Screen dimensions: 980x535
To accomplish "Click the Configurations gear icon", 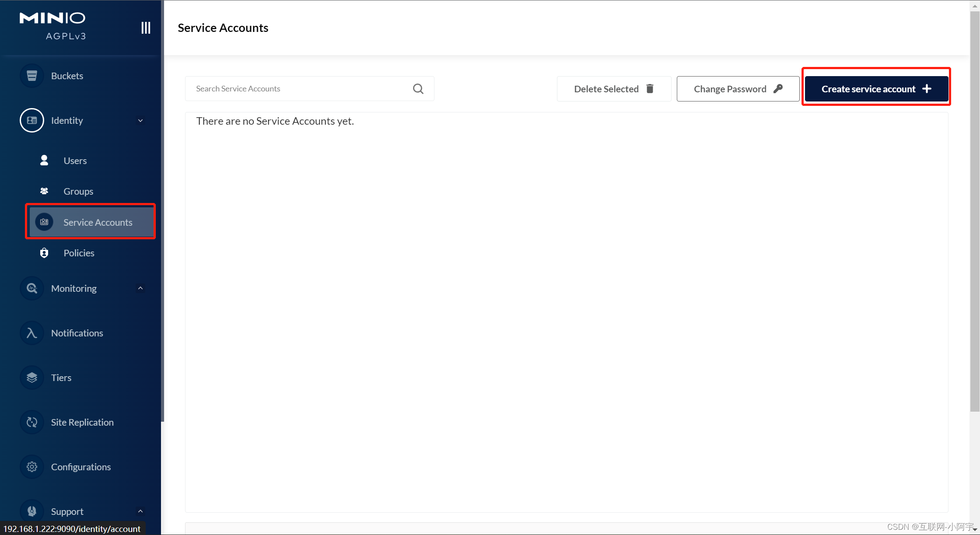I will (32, 467).
